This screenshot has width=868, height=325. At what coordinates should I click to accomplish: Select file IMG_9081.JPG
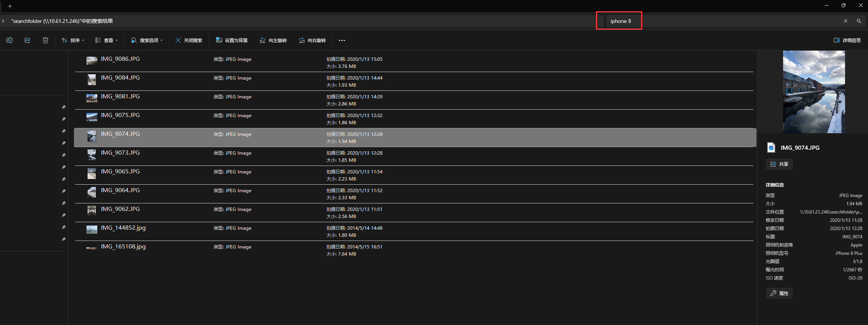coord(414,100)
